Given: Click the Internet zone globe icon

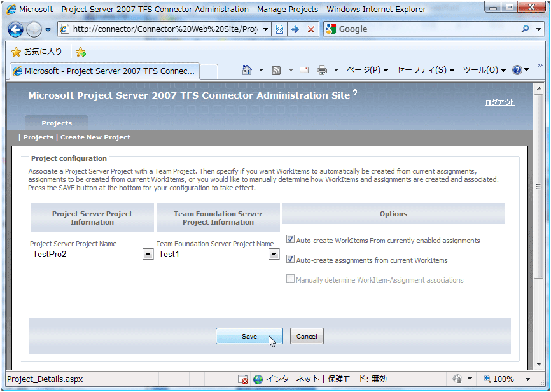Looking at the screenshot, I should tap(258, 379).
